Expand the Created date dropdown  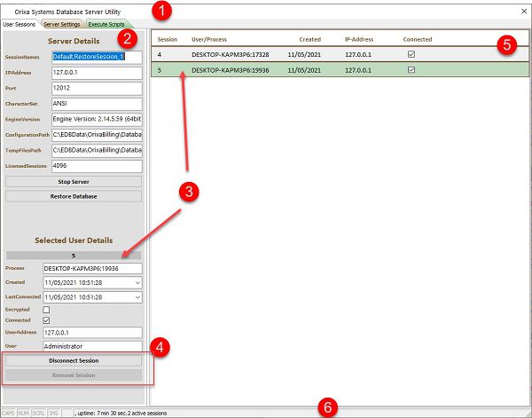click(137, 282)
